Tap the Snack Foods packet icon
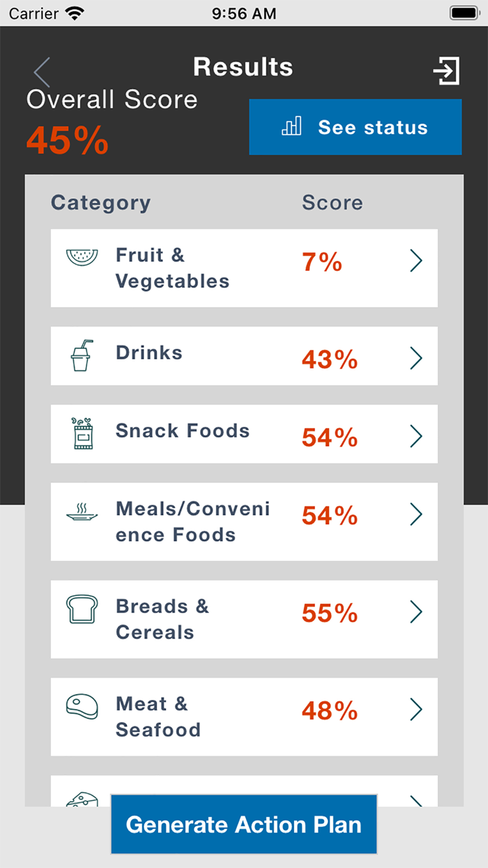Image resolution: width=488 pixels, height=868 pixels. click(x=83, y=433)
